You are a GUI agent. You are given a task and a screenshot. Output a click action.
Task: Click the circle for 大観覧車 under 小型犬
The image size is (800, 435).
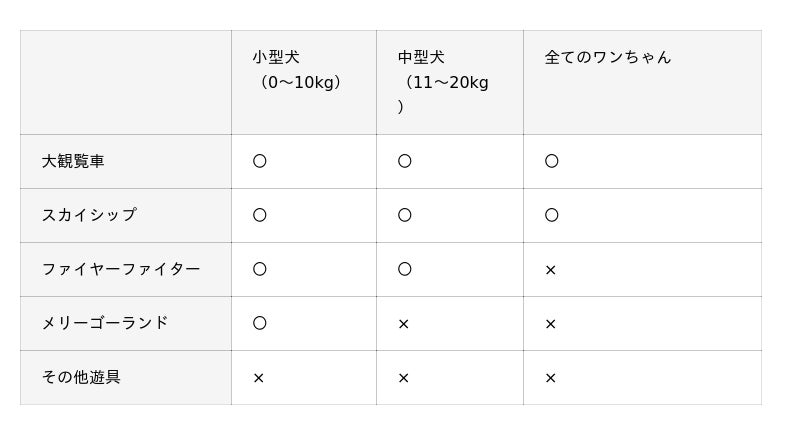pos(260,161)
